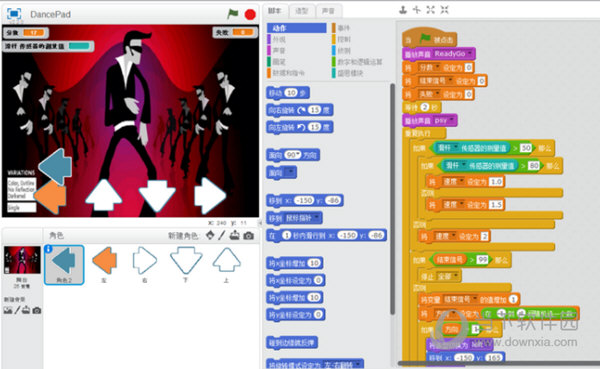Click the 碰到边缘就反弹 bounce block
This screenshot has width=600, height=369.
pos(292,343)
